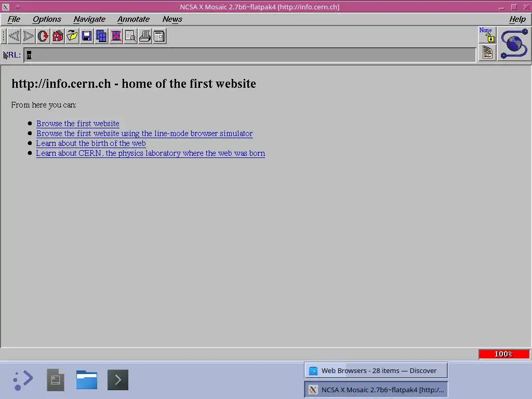532x399 pixels.
Task: Go back with the left arrow icon
Action: pyautogui.click(x=14, y=36)
